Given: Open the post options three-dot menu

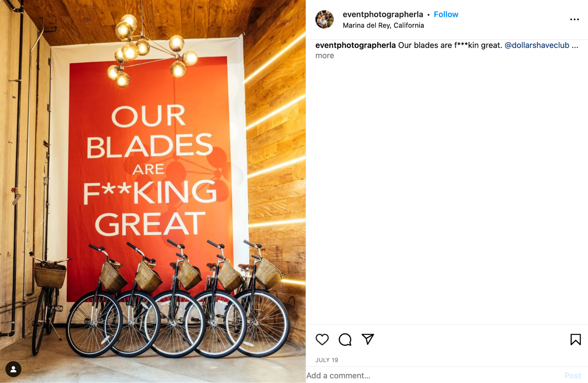Looking at the screenshot, I should (574, 18).
